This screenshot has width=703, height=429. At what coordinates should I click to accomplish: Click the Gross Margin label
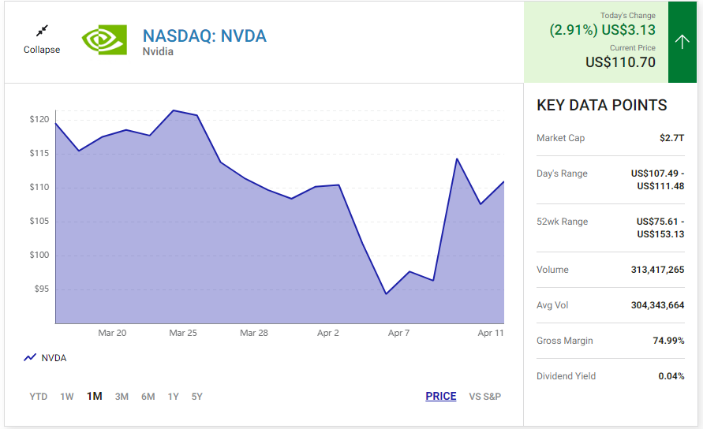(x=564, y=341)
